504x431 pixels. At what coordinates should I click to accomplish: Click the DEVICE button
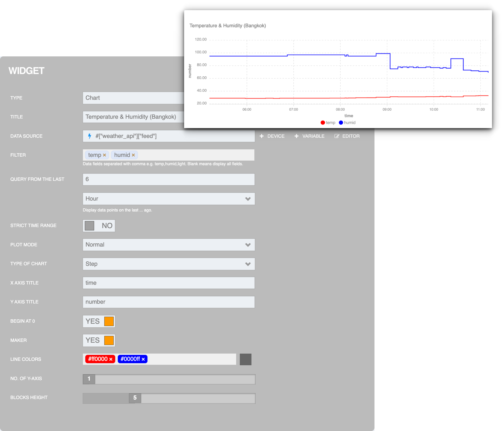[x=272, y=136]
